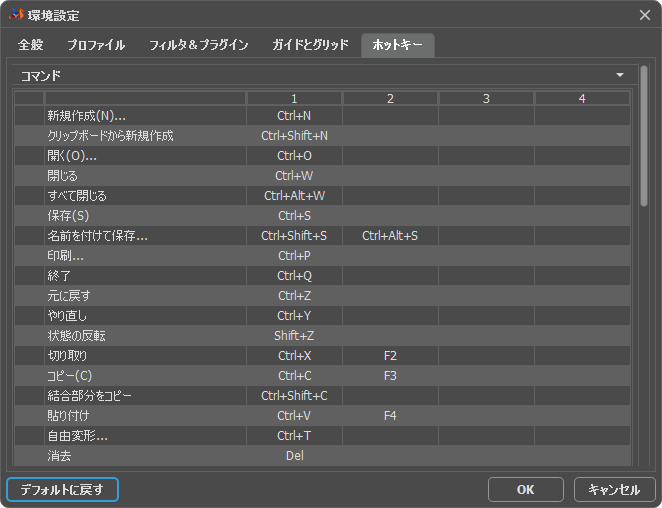Click the app logo icon in title bar
Viewport: 662px width, 508px height.
(16, 14)
